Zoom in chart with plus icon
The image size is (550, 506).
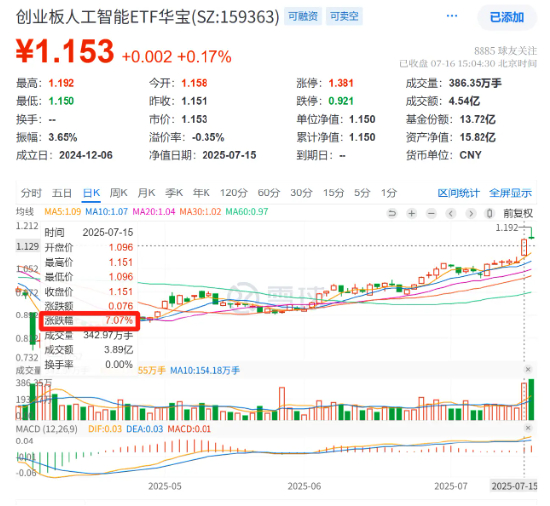coord(411,213)
